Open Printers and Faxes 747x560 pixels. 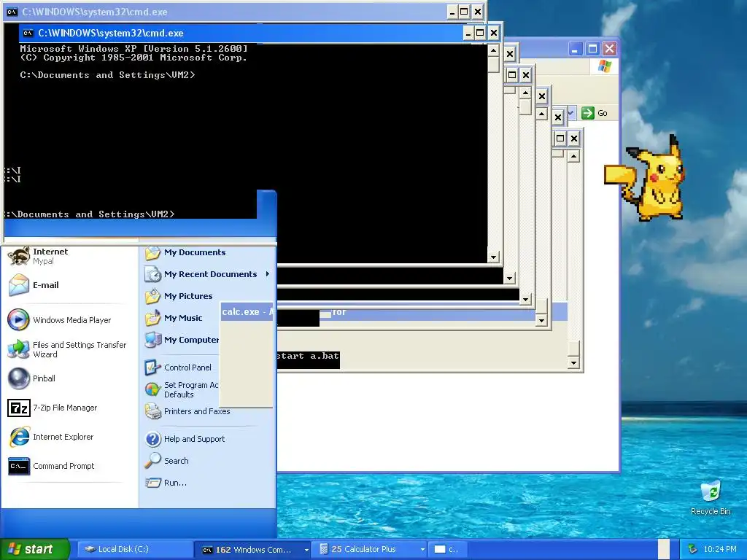(187, 411)
